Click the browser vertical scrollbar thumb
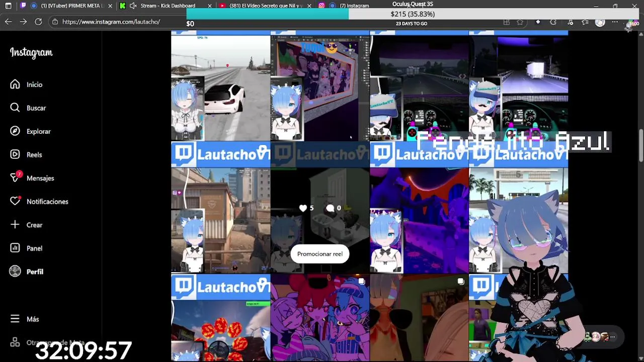Viewport: 644px width, 362px height. 641,146
